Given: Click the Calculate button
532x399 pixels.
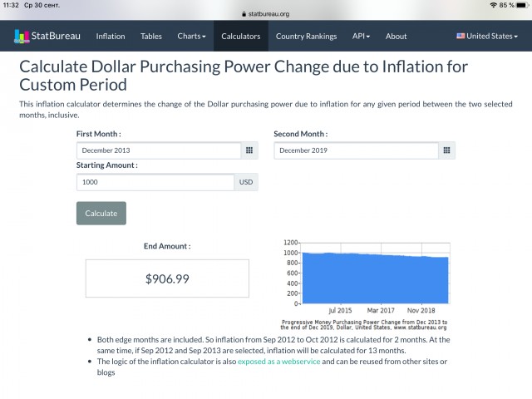Looking at the screenshot, I should click(101, 213).
